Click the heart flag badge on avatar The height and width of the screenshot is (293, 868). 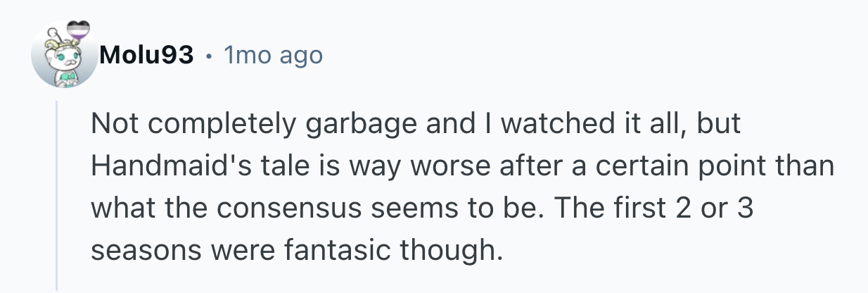(x=80, y=29)
